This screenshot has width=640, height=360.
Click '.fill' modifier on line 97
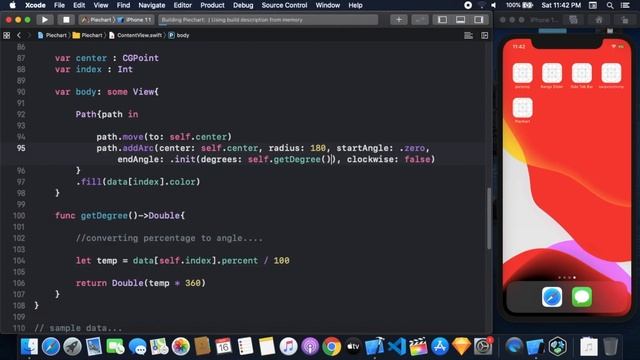click(x=89, y=182)
